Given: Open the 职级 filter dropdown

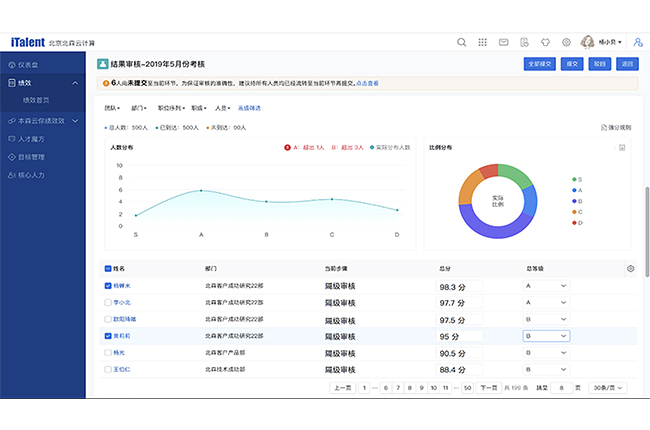Looking at the screenshot, I should (199, 108).
